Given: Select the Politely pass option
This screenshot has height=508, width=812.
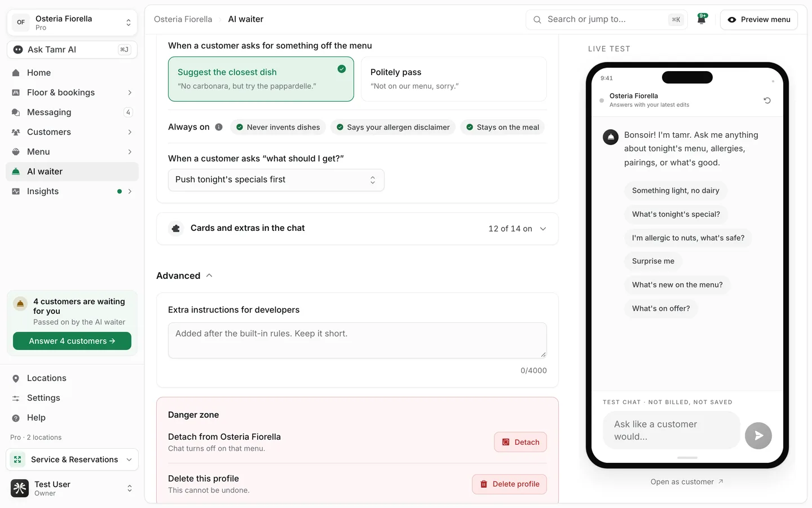Looking at the screenshot, I should tap(454, 79).
